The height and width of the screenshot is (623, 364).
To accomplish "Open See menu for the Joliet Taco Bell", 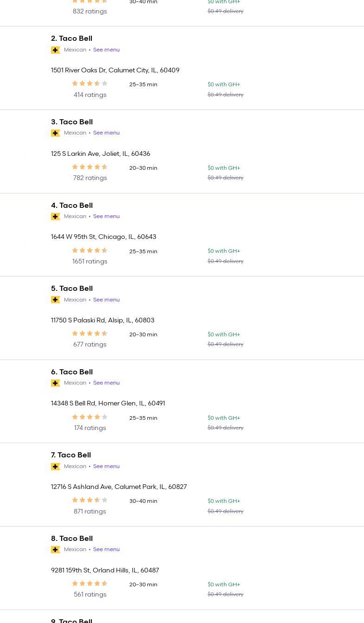I will coord(106,133).
